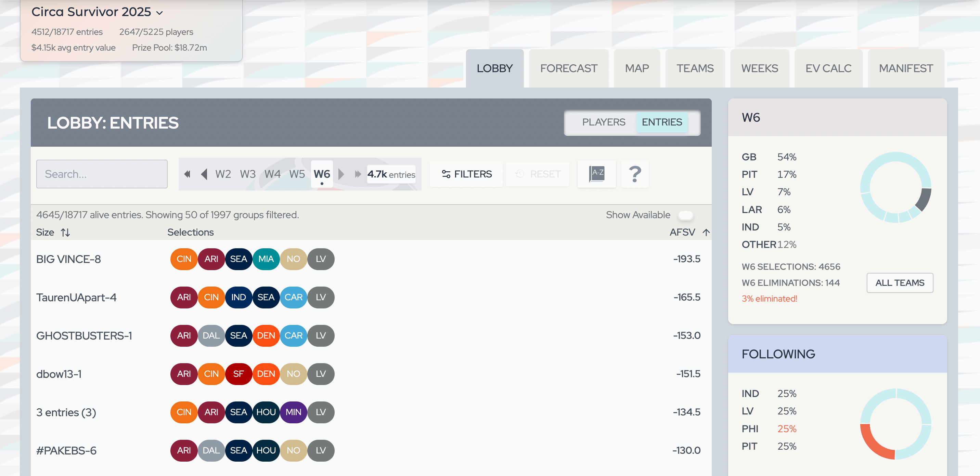The image size is (980, 476).
Task: Jump to last week arrow
Action: click(x=358, y=174)
